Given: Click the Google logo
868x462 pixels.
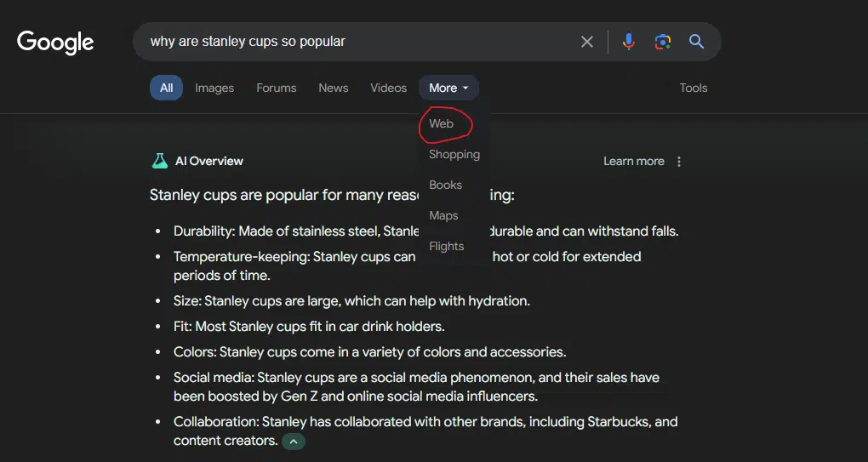Looking at the screenshot, I should coord(55,43).
